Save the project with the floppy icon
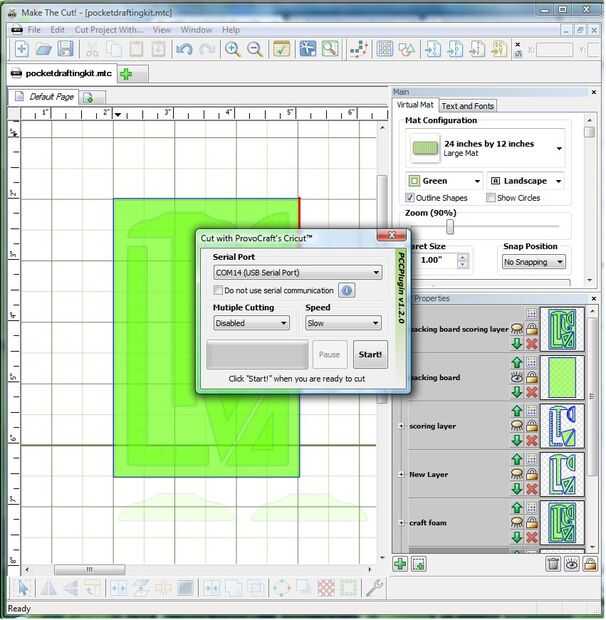The image size is (606, 620). click(66, 49)
